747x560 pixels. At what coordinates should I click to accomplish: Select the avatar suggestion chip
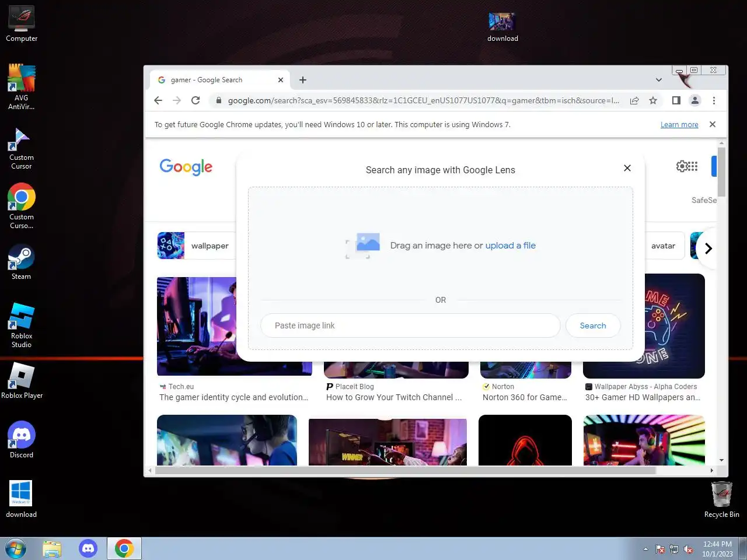[664, 246]
